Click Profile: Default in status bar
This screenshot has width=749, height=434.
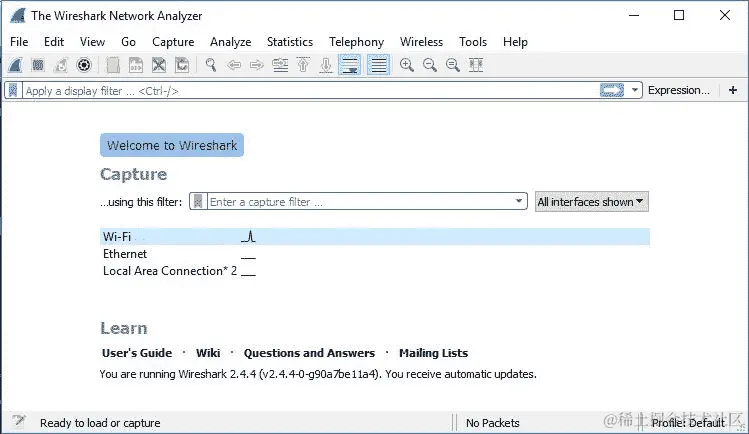[688, 423]
